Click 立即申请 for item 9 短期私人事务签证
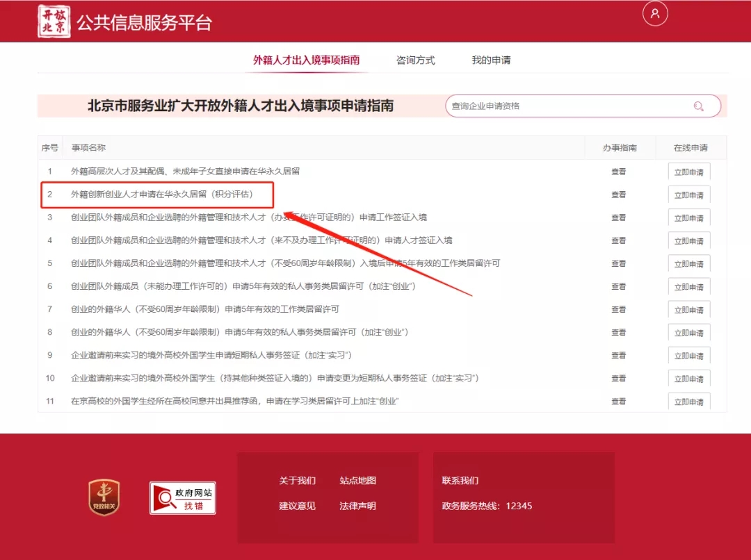751x560 pixels. (688, 355)
